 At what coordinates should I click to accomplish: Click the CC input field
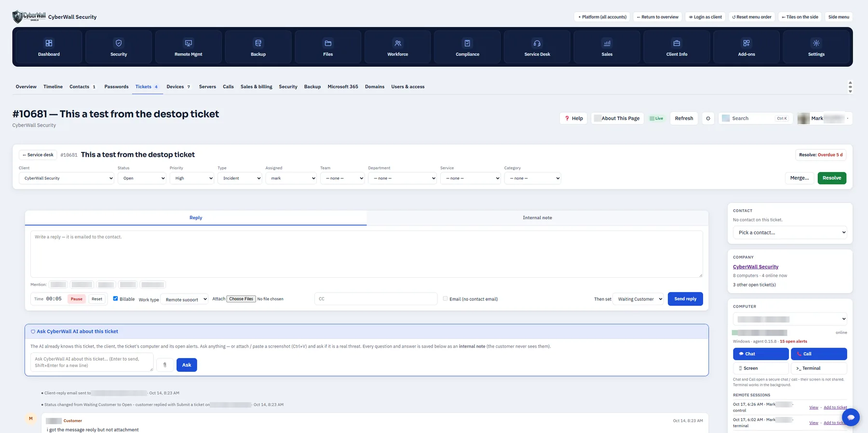(376, 299)
